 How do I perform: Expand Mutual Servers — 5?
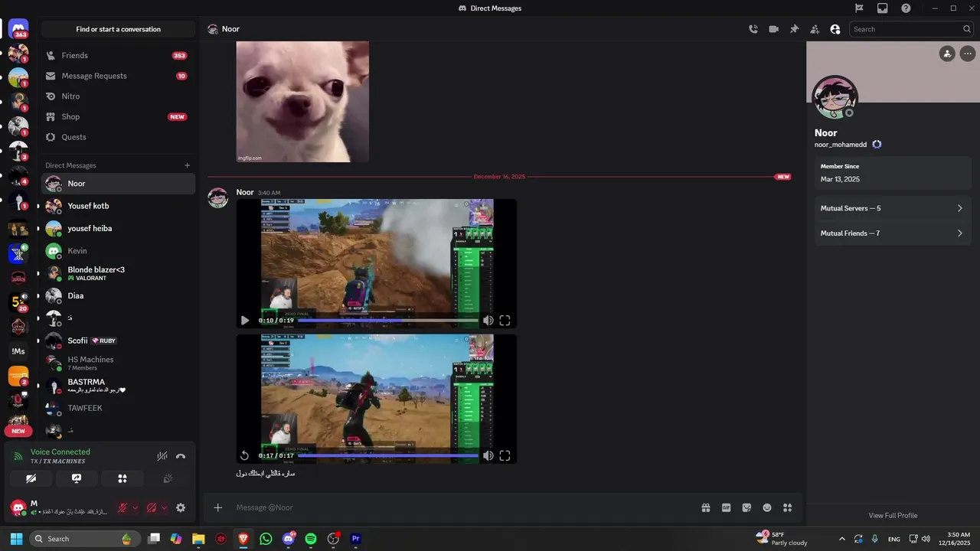click(893, 208)
